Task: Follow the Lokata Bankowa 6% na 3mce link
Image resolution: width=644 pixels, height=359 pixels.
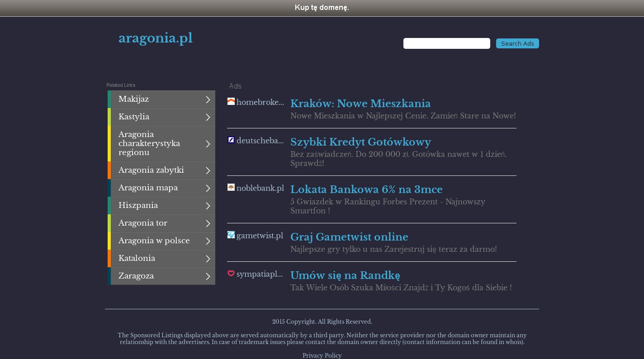Action: (x=366, y=190)
